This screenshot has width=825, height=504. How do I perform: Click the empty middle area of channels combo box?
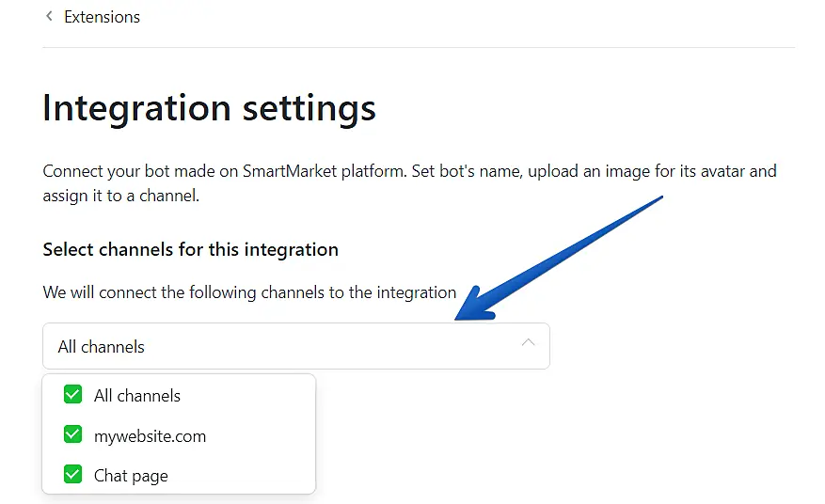point(329,346)
